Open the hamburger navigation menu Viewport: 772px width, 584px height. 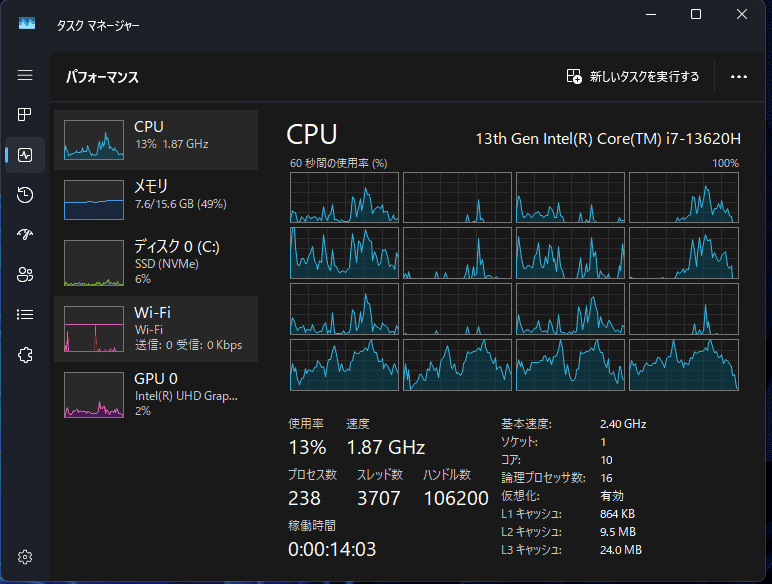[25, 75]
